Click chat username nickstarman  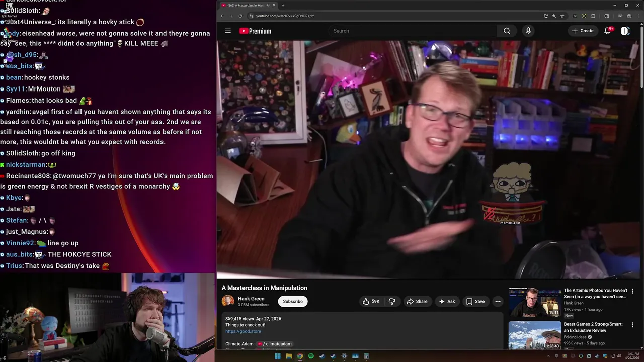pos(26,165)
